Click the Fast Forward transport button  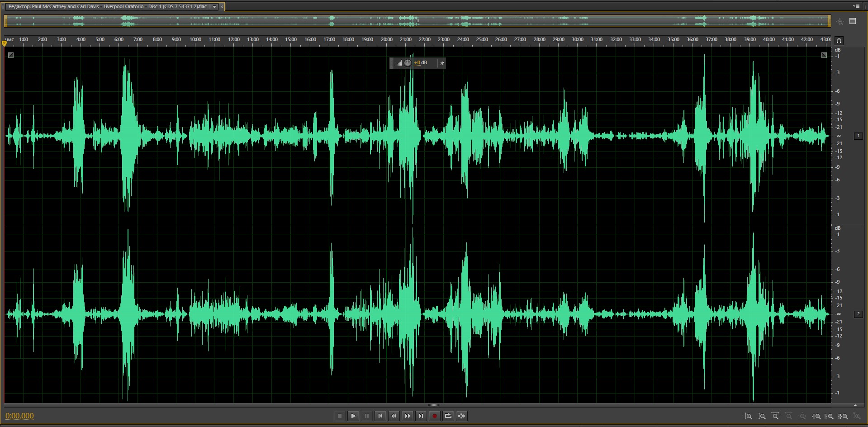tap(408, 416)
